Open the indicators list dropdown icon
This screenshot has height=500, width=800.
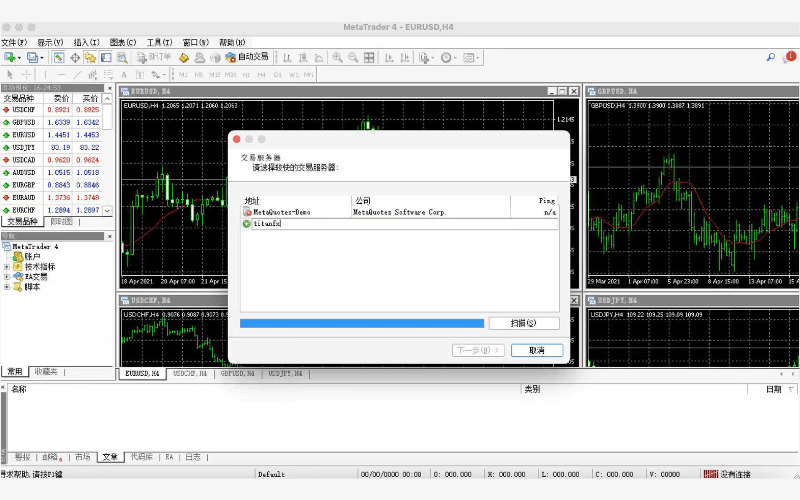point(425,58)
